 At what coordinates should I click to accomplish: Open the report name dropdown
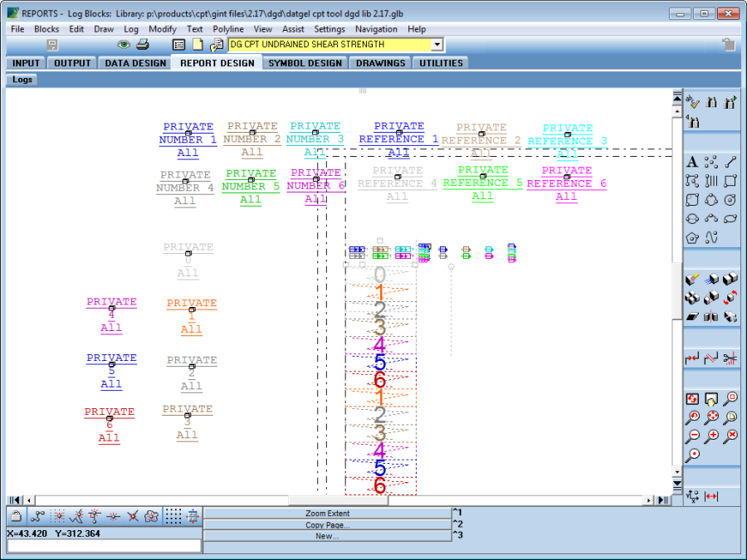(437, 45)
